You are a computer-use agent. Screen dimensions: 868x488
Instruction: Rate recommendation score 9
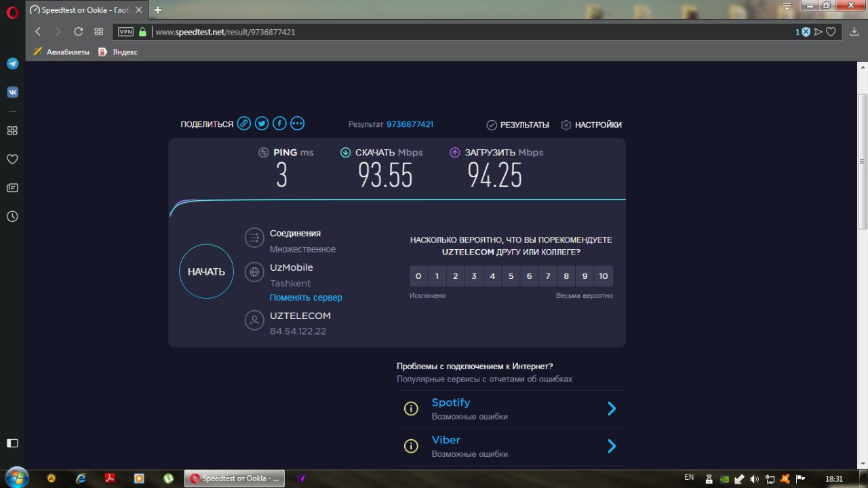(x=585, y=276)
